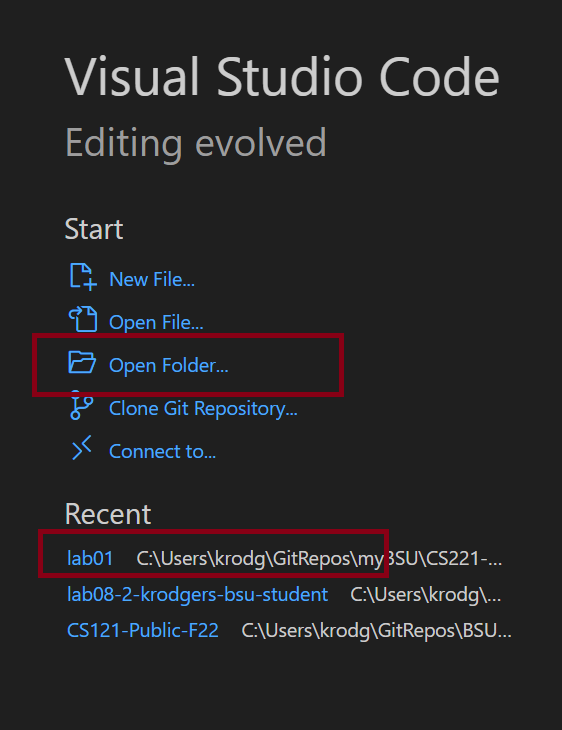Click the New File page-plus icon
Screen dimensions: 562x730
coord(83,277)
